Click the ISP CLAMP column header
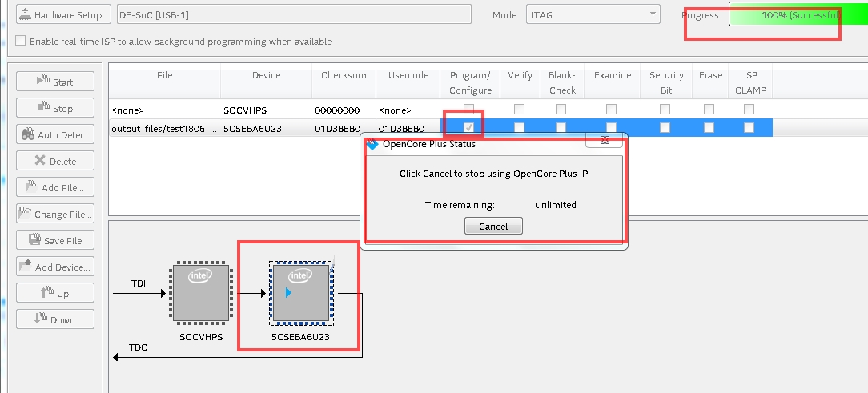The image size is (868, 393). click(750, 82)
